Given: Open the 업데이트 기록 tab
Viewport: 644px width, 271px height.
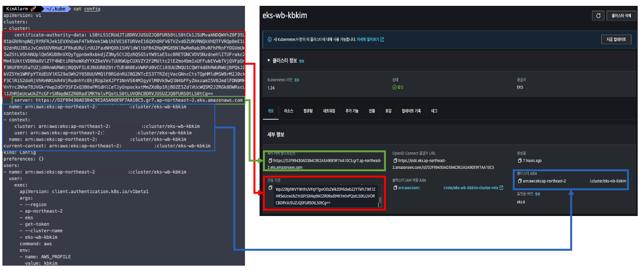Looking at the screenshot, I should [x=411, y=111].
